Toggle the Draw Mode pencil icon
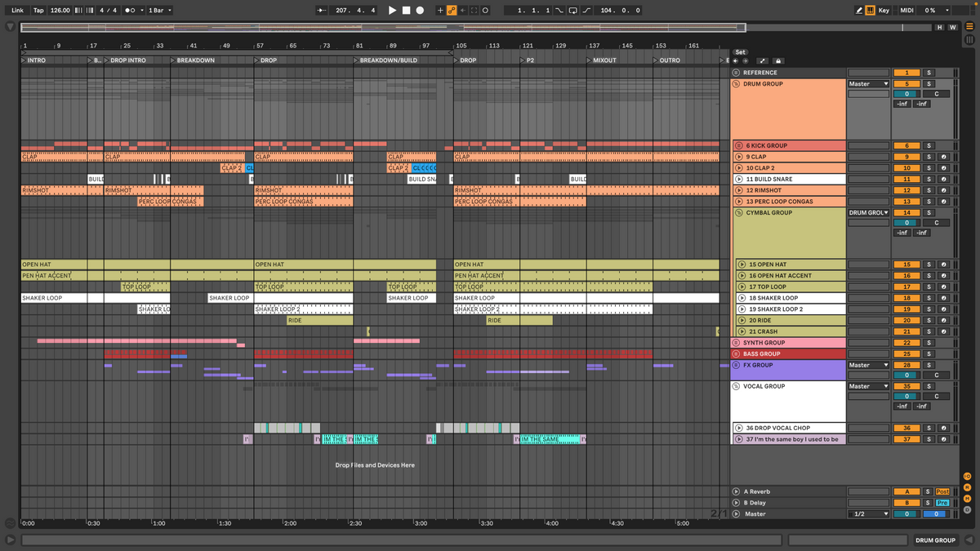Image resolution: width=980 pixels, height=551 pixels. tap(859, 11)
